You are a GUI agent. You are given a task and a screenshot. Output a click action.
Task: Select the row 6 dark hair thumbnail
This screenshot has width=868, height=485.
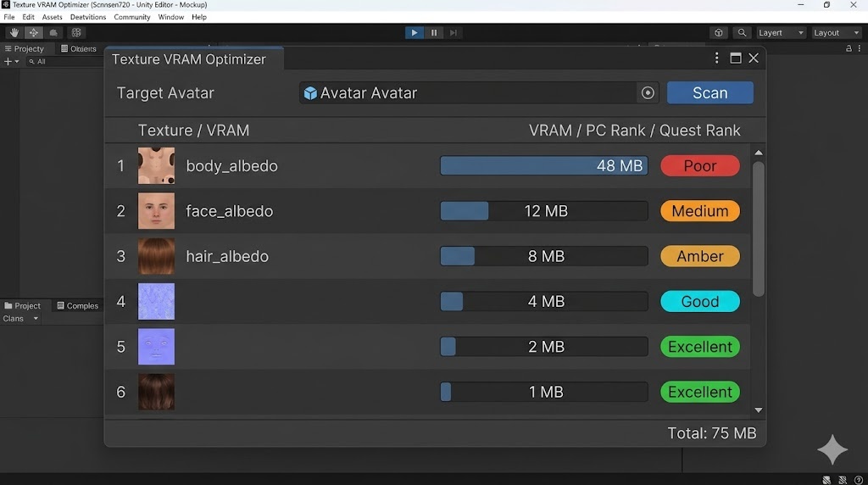pyautogui.click(x=156, y=392)
